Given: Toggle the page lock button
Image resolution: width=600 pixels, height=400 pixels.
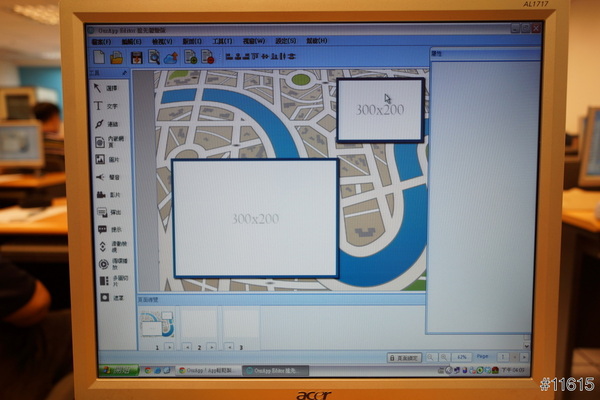Looking at the screenshot, I should (404, 358).
